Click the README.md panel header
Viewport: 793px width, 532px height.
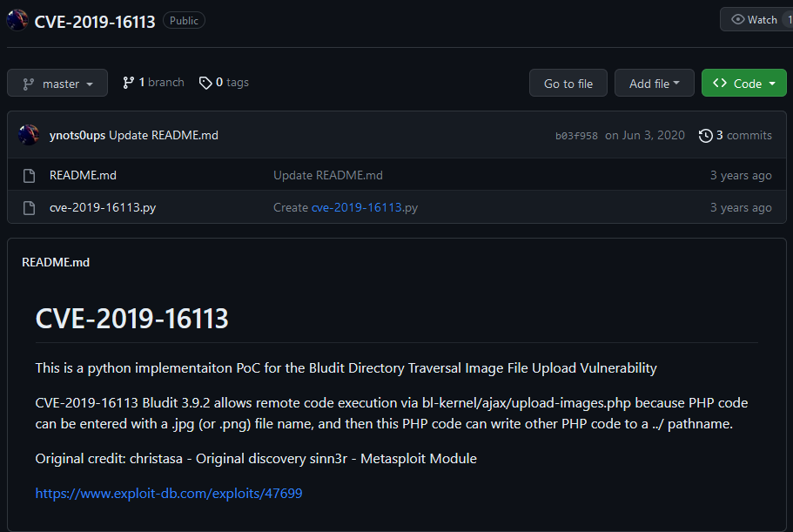click(56, 262)
